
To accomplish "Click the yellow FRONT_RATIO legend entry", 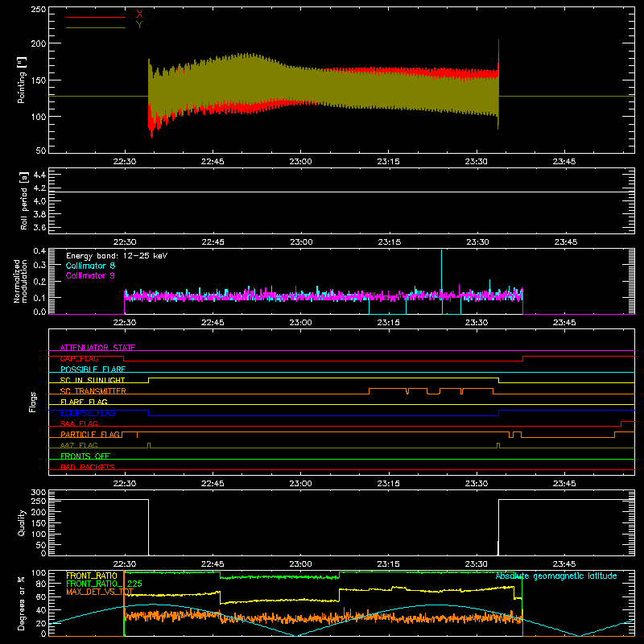I will tap(92, 576).
